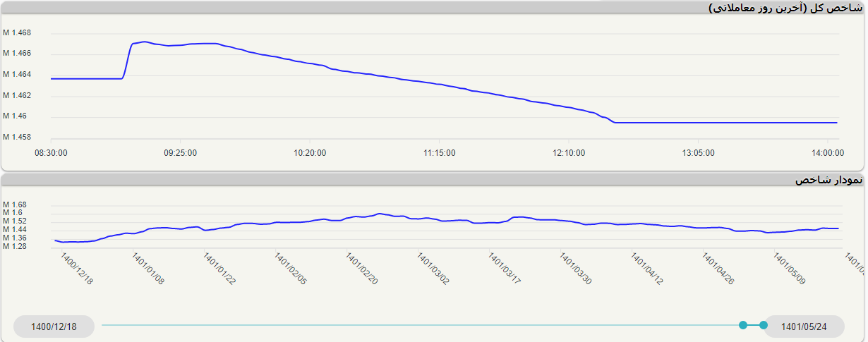Click the 1401/03/17 rotated date axis label
Image resolution: width=868 pixels, height=342 pixels.
tap(505, 269)
